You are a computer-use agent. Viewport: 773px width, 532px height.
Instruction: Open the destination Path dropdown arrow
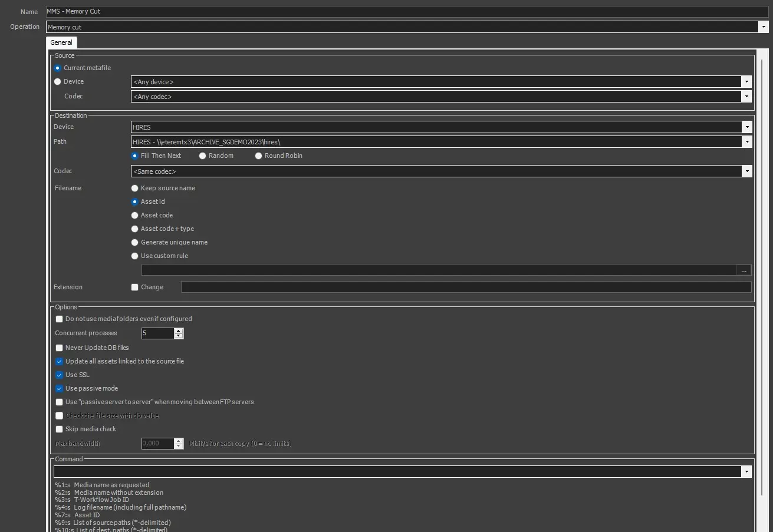pos(746,142)
